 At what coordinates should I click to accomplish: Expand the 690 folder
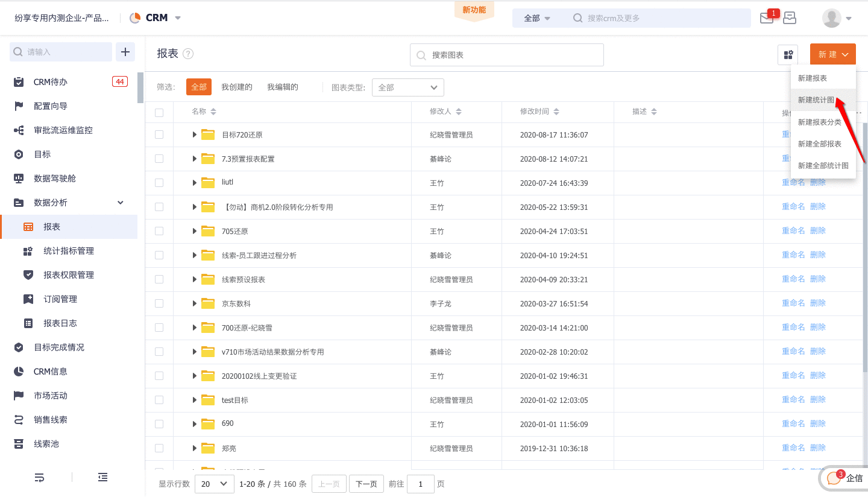pyautogui.click(x=195, y=424)
